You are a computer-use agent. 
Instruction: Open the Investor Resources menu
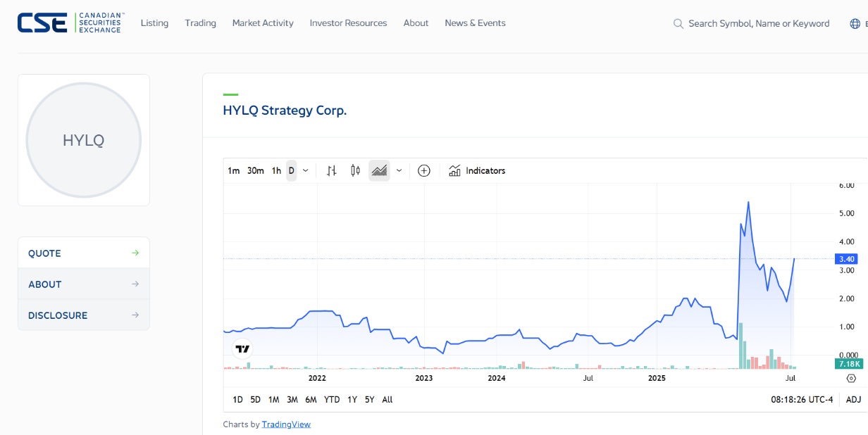tap(348, 23)
